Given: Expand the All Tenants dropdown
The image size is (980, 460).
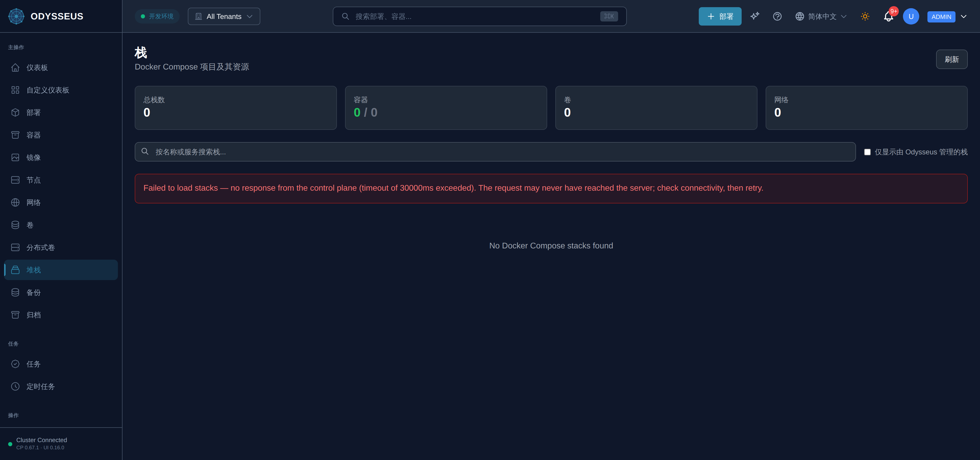Looking at the screenshot, I should 224,16.
